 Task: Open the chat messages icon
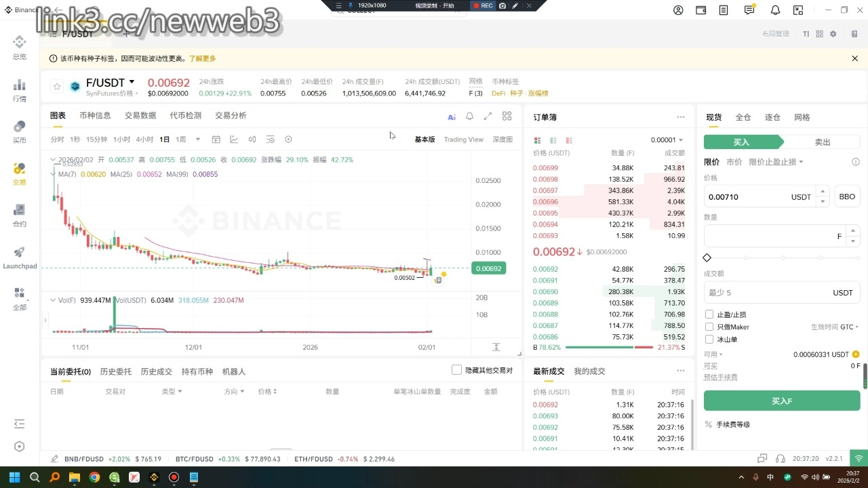(x=749, y=10)
